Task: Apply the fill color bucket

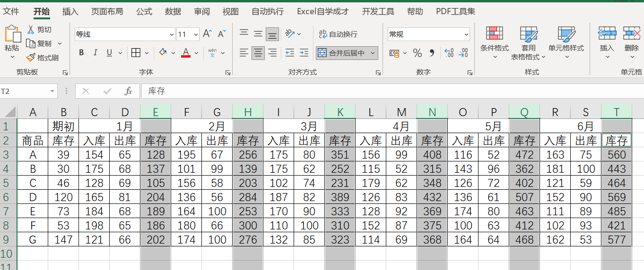Action: (163, 52)
